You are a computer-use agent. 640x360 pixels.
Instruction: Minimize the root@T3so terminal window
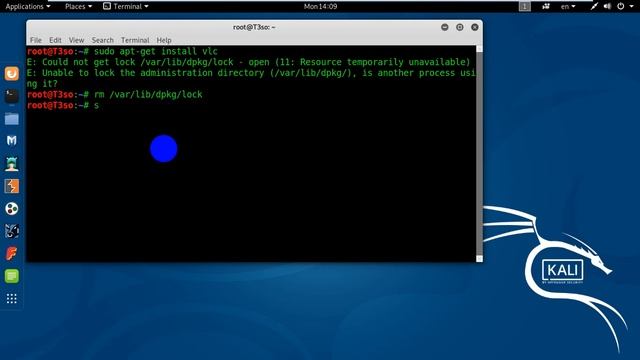444,27
